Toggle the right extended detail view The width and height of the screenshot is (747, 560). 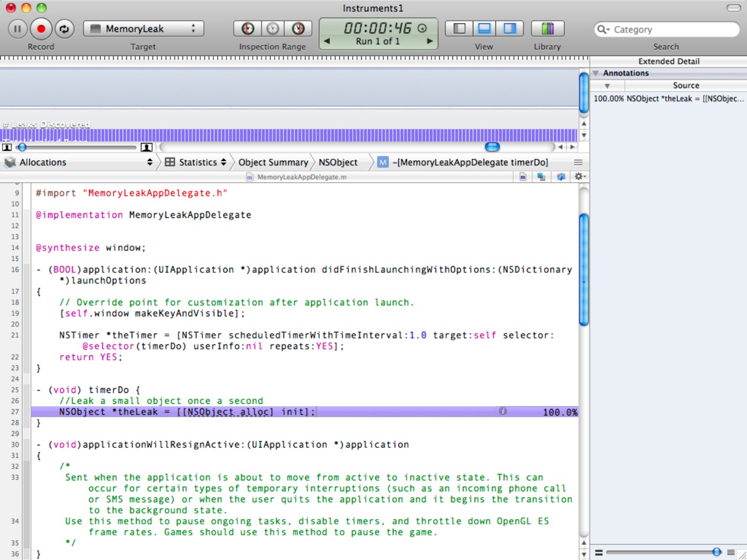tap(510, 29)
